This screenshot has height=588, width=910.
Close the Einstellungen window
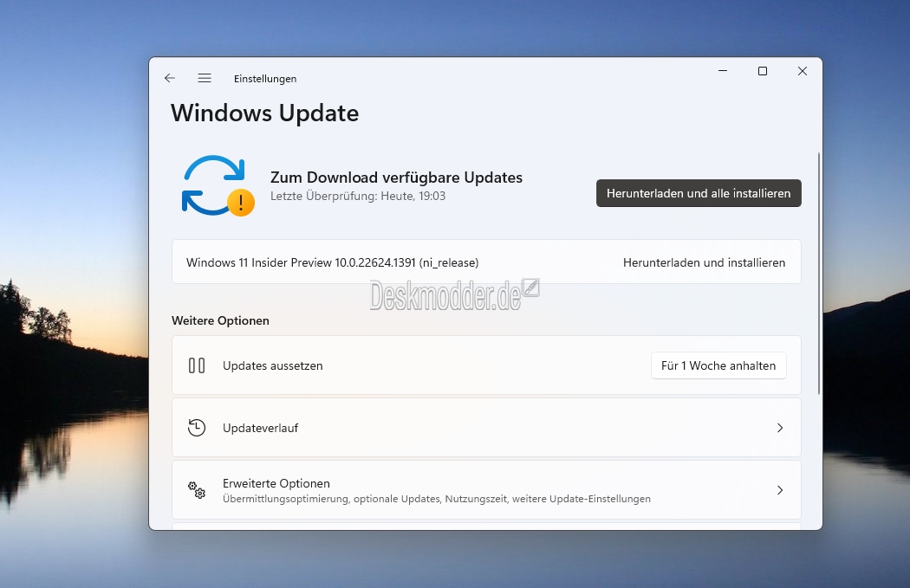pyautogui.click(x=803, y=71)
